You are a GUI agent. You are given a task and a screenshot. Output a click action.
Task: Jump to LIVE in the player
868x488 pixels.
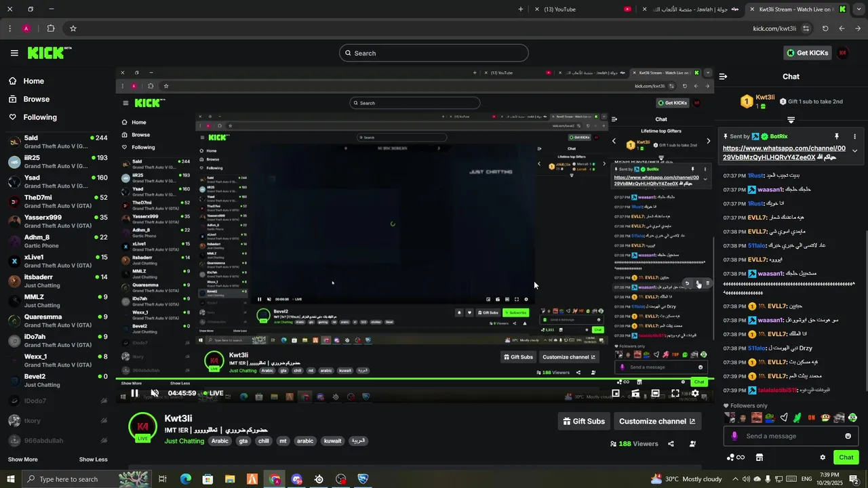pos(213,393)
